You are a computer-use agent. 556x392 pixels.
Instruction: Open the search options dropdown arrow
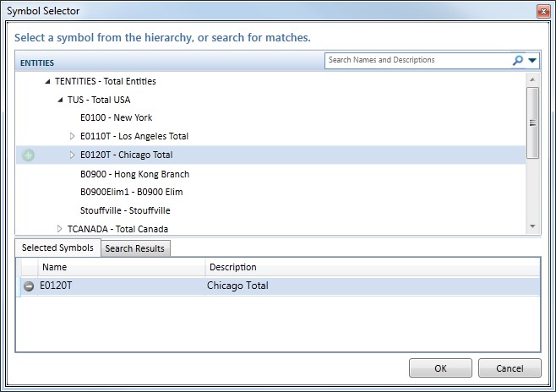(x=532, y=61)
